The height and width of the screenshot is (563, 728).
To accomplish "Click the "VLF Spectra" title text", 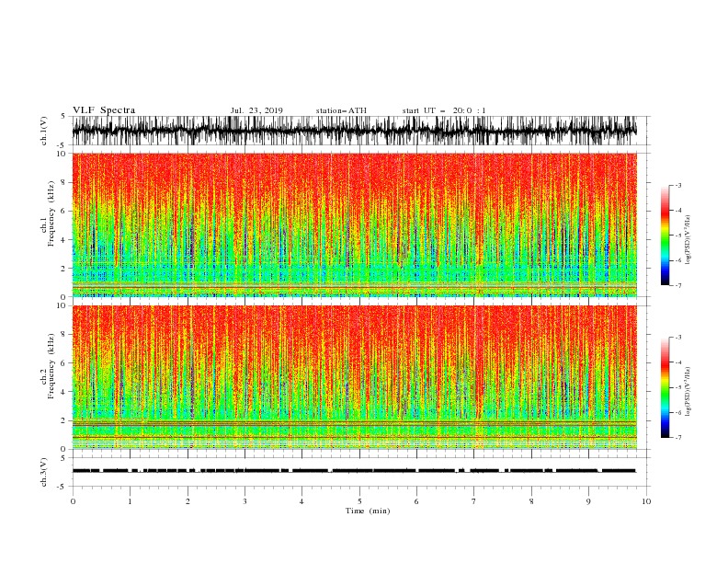I will point(104,110).
